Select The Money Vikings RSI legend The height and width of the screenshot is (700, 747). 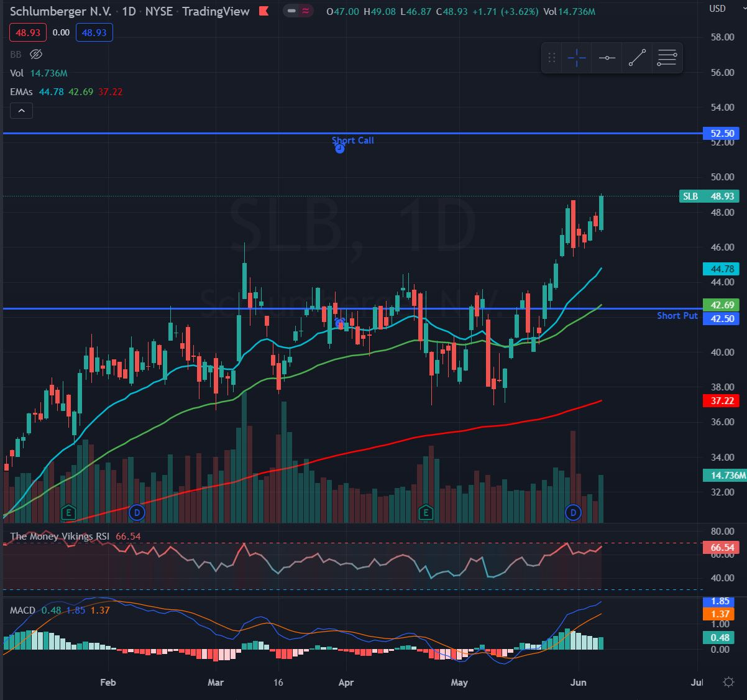pos(61,536)
